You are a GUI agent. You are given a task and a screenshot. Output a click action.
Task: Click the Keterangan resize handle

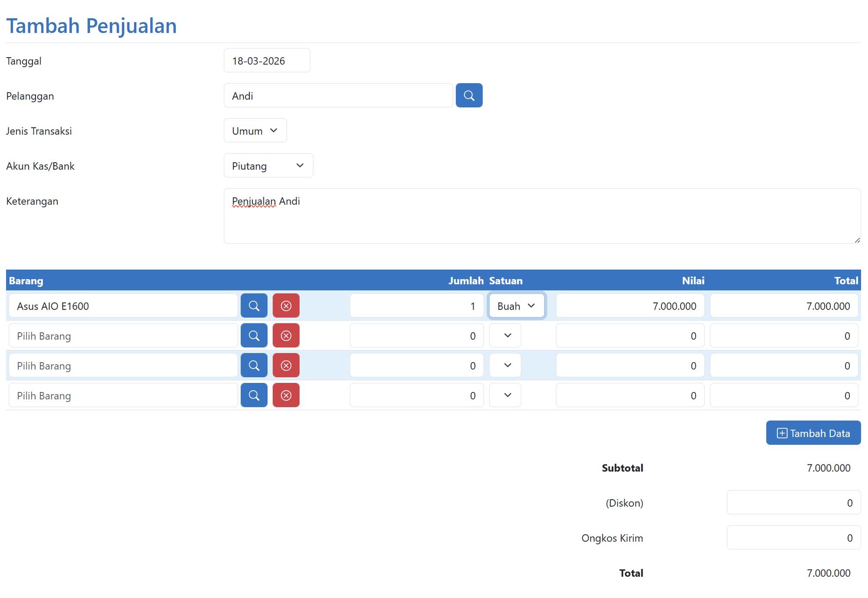[857, 240]
